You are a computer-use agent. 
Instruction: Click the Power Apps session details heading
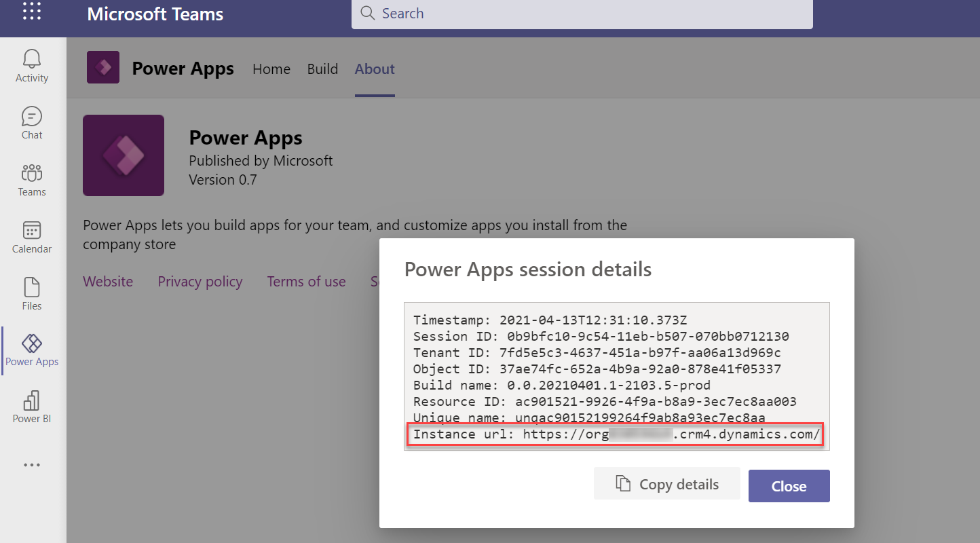[x=528, y=269]
